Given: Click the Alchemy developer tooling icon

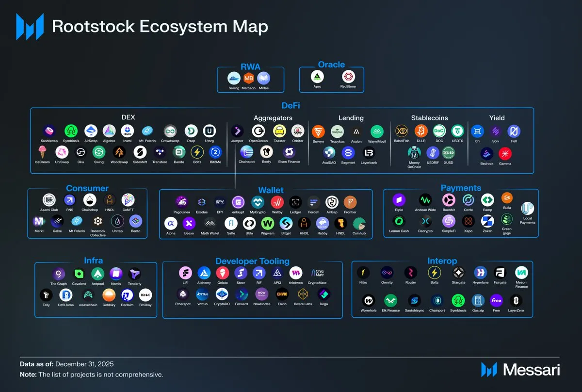Looking at the screenshot, I should (x=204, y=273).
